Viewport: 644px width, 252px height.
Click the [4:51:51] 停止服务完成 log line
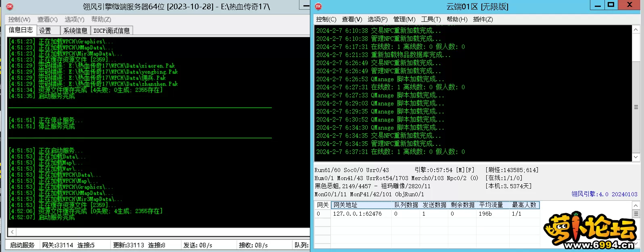coord(42,126)
